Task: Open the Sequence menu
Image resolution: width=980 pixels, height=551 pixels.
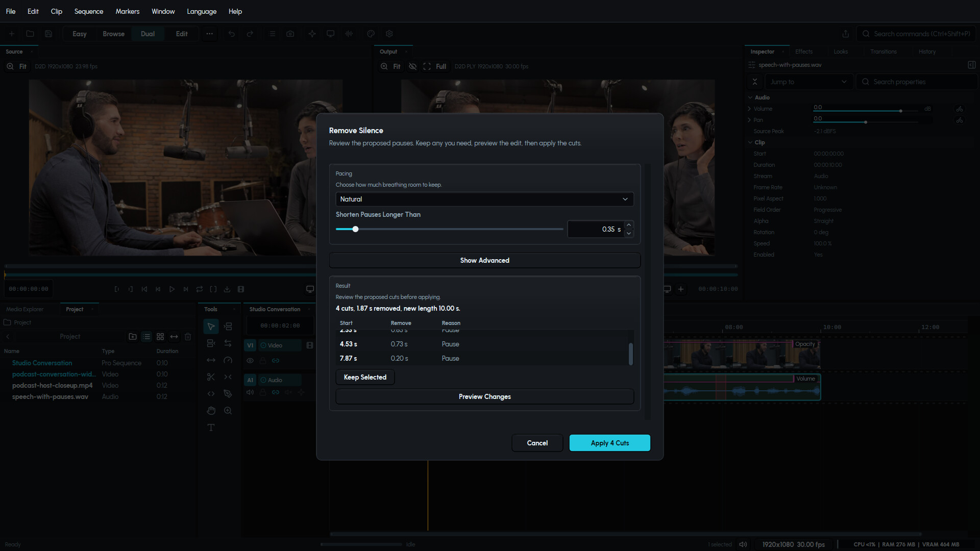Action: (89, 11)
